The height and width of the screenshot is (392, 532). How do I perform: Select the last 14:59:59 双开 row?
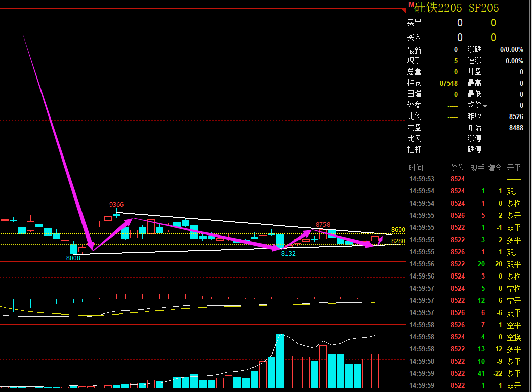[467, 385]
